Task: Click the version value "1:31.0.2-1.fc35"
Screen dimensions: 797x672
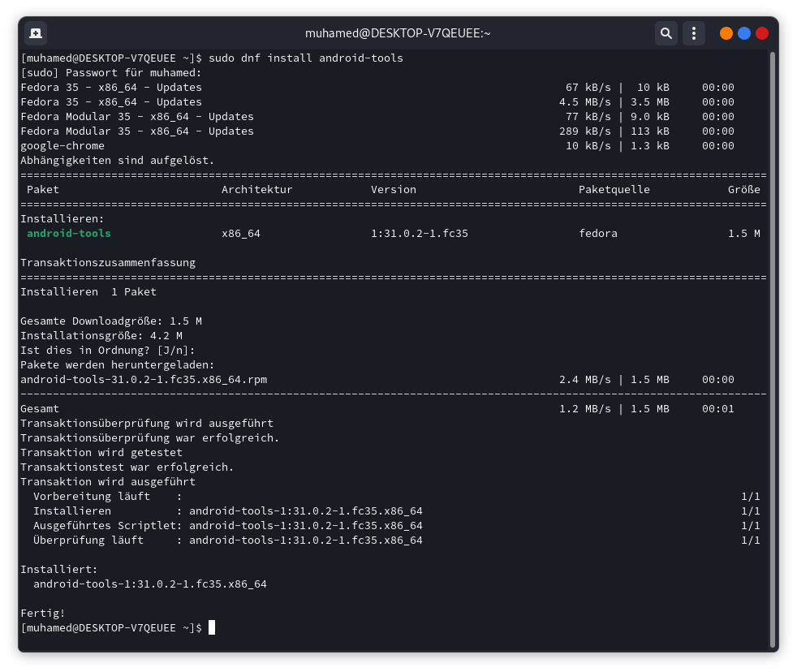Action: pos(420,233)
